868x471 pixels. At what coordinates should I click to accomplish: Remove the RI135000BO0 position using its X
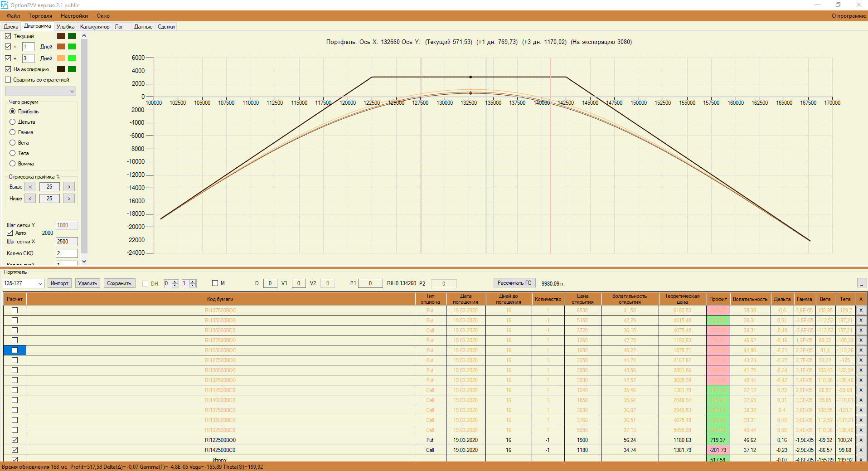click(861, 320)
